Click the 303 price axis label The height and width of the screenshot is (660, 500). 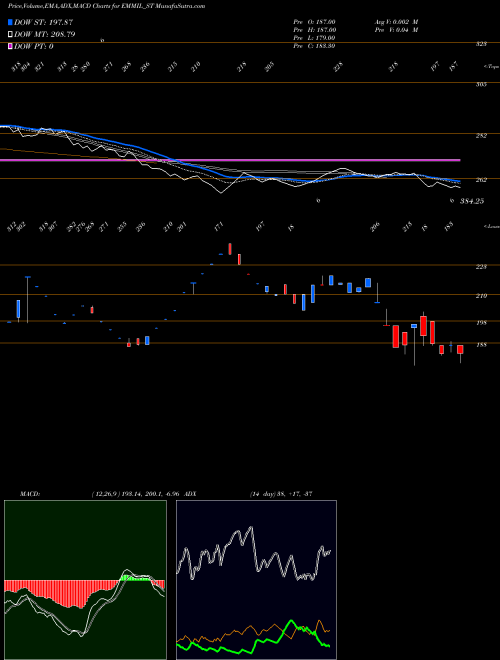[x=481, y=85]
